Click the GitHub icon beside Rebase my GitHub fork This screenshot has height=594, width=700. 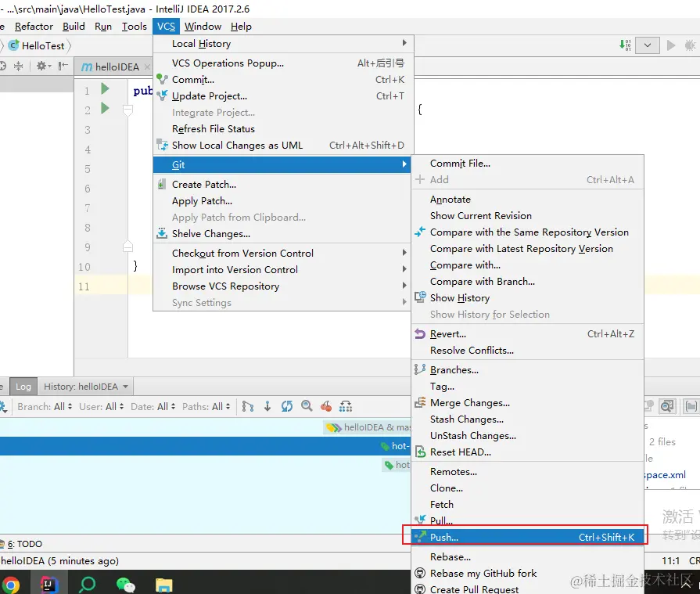[420, 573]
